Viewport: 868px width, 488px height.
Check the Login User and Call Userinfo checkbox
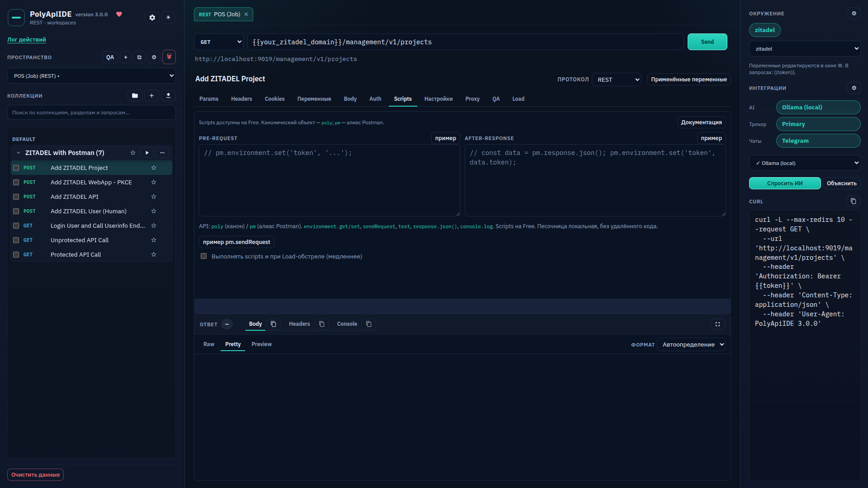click(16, 225)
